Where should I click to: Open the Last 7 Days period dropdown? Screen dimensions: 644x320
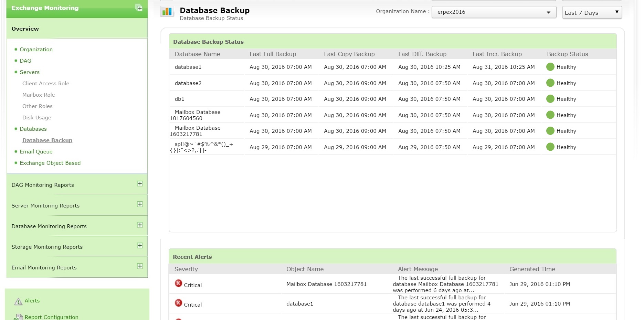pos(592,13)
